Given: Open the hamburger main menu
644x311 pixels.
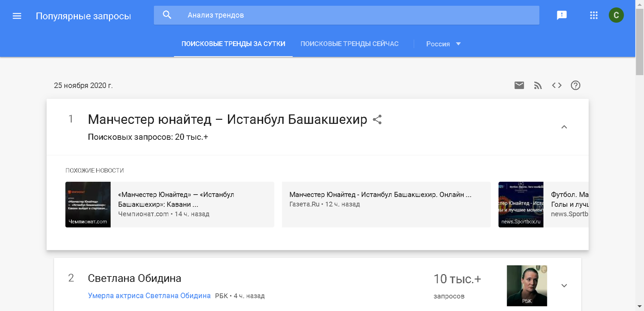Looking at the screenshot, I should pyautogui.click(x=17, y=16).
